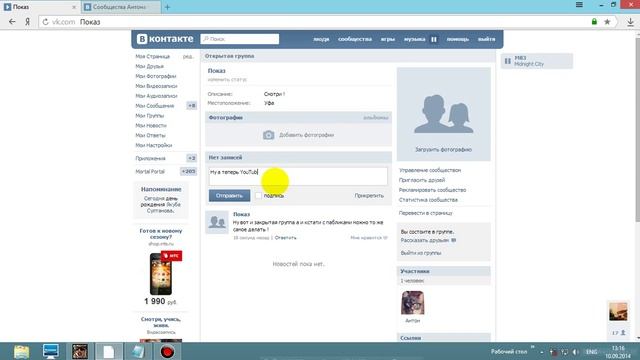640x360 pixels.
Task: Click Ответить under the wall post
Action: 285,238
